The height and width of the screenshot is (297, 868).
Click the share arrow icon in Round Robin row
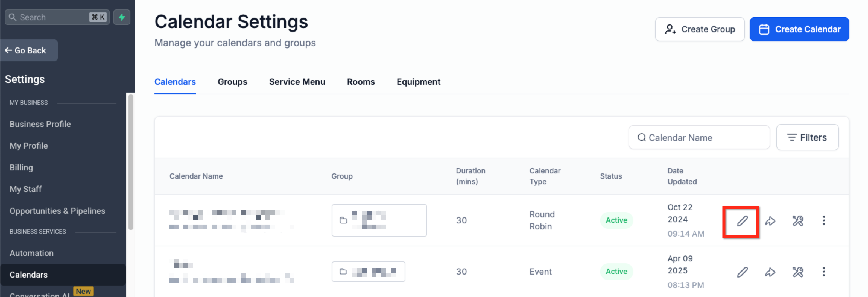click(770, 221)
